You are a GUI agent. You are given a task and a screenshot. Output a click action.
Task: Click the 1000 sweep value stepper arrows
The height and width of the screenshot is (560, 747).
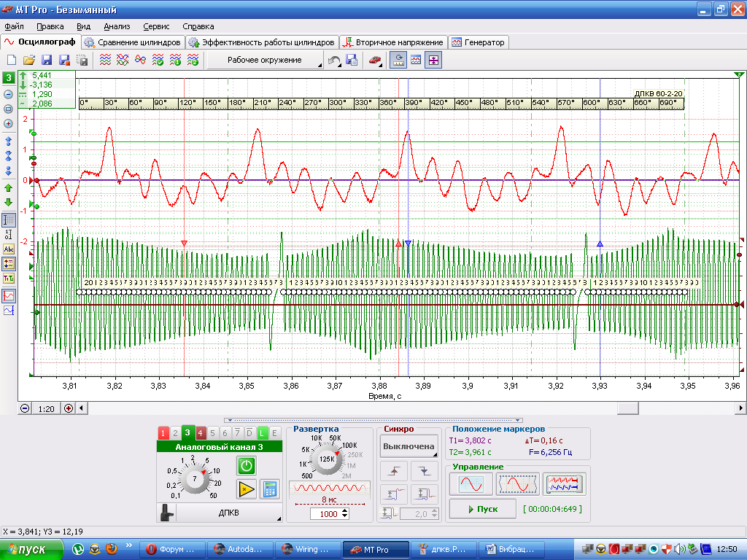345,514
